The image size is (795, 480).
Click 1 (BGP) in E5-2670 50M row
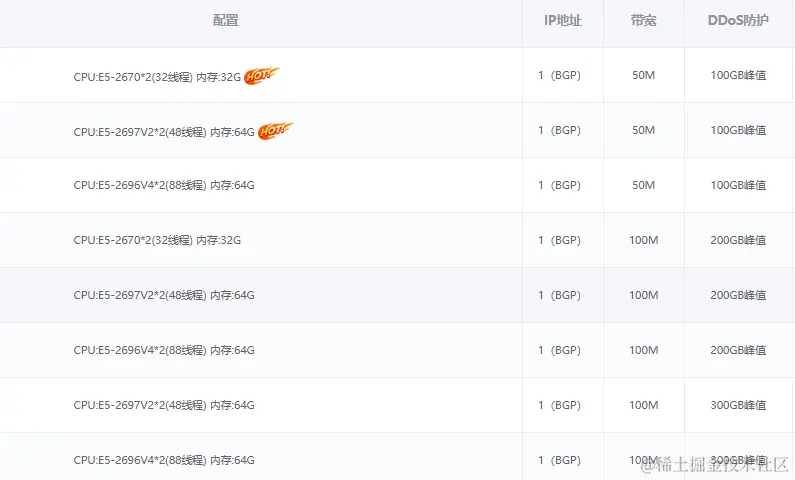[x=559, y=75]
